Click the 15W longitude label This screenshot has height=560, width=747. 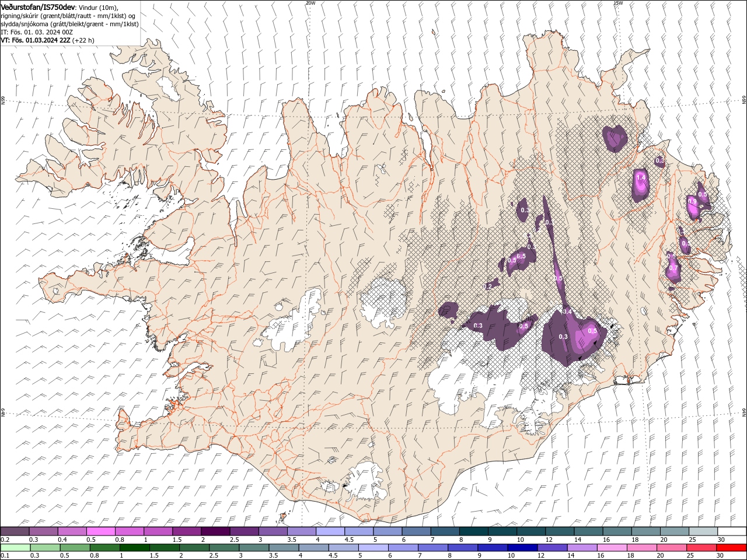[x=617, y=3]
